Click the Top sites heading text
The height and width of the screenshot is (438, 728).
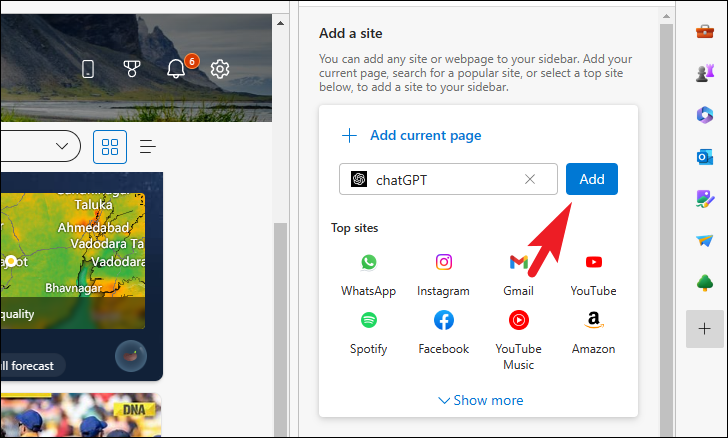(354, 228)
